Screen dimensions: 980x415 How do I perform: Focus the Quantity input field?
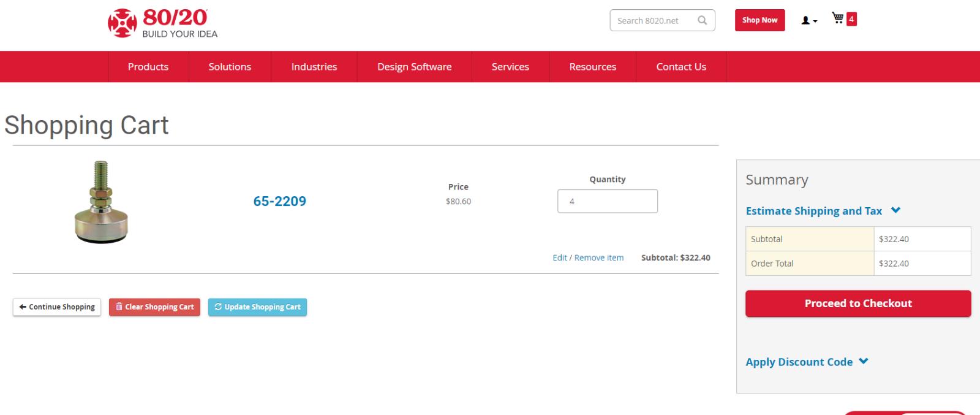pos(608,201)
